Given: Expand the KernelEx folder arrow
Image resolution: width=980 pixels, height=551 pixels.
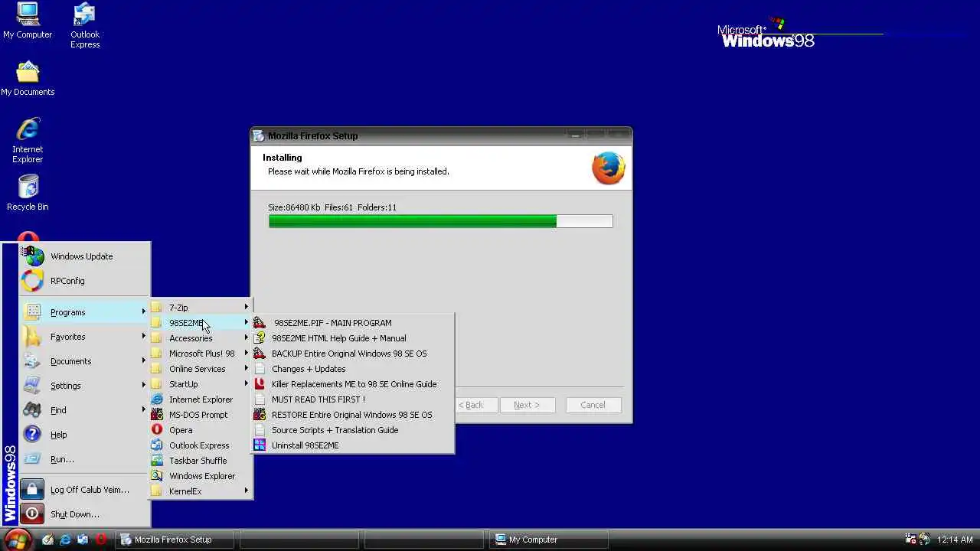Looking at the screenshot, I should coord(246,491).
